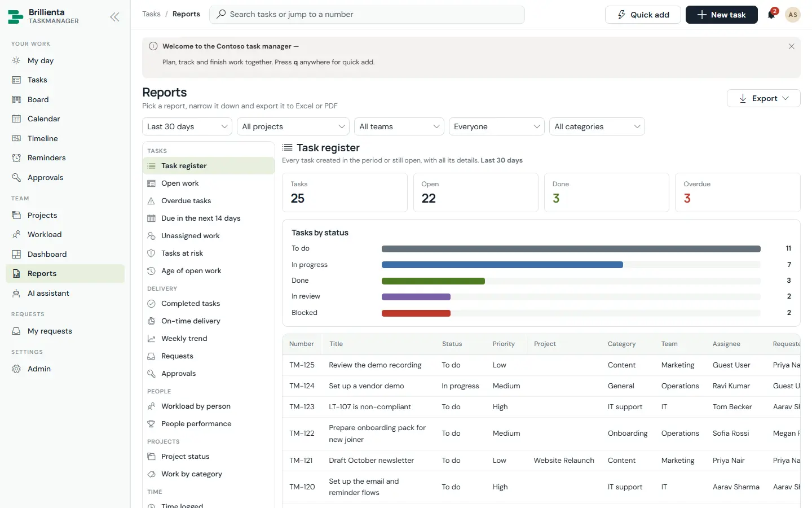Viewport: 812px width, 508px height.
Task: Click the Brillienta logo icon
Action: [15, 16]
